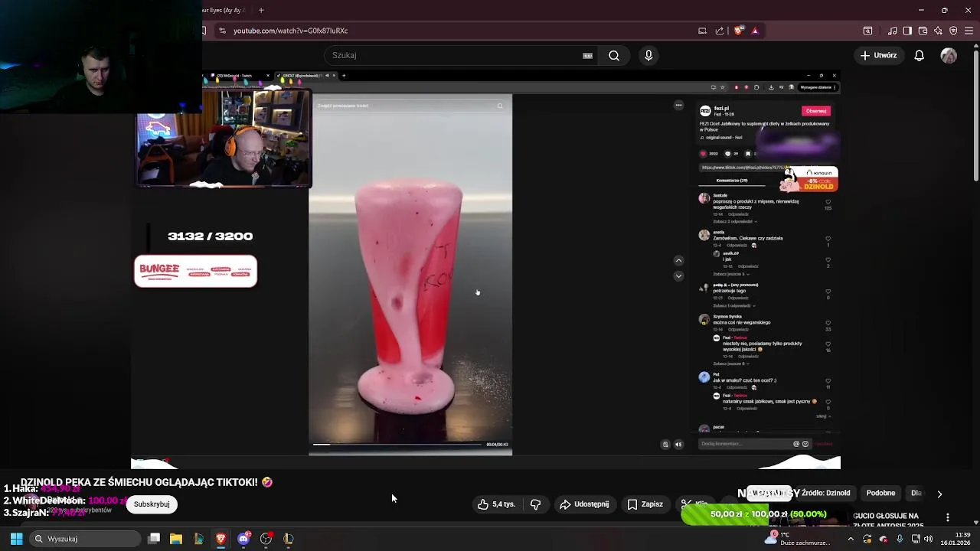
Task: Click into the Szukaj YouTube search field
Action: coord(459,55)
